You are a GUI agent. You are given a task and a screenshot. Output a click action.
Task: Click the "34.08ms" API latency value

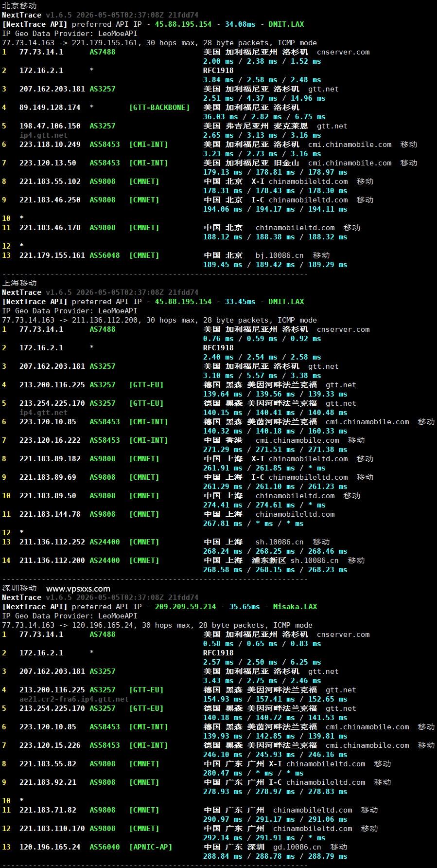click(x=240, y=24)
